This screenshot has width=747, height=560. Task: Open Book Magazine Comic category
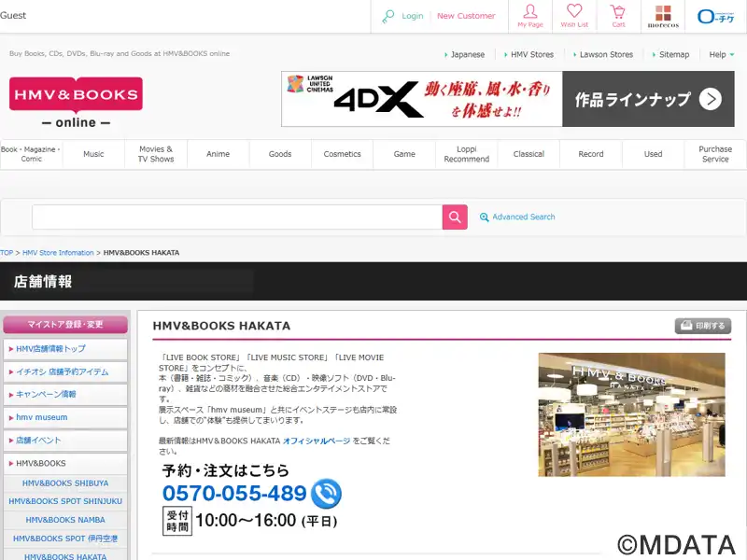pyautogui.click(x=31, y=154)
